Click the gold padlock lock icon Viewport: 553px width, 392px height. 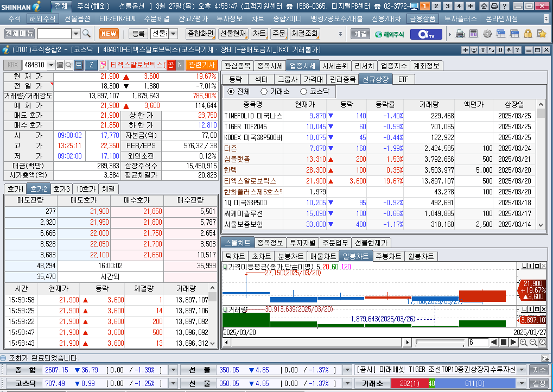[x=528, y=34]
